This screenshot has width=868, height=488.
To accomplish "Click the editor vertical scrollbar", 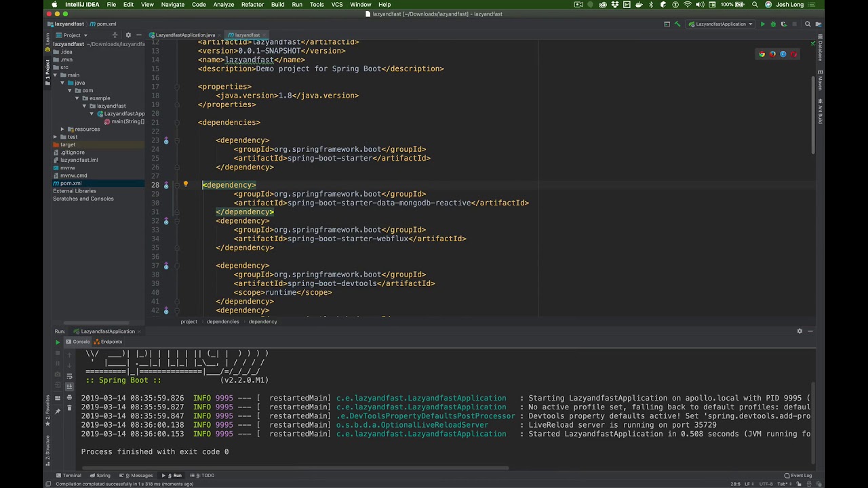I will pos(813,115).
